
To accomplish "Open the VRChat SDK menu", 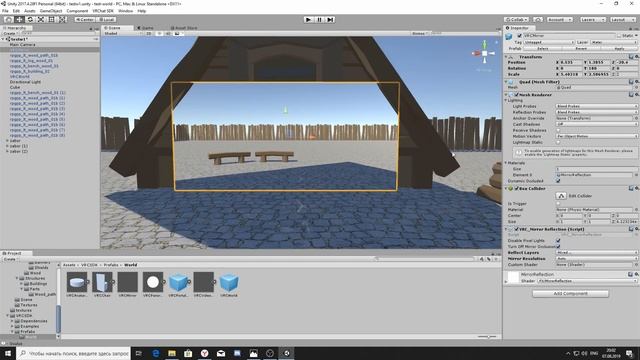I will coord(103,11).
